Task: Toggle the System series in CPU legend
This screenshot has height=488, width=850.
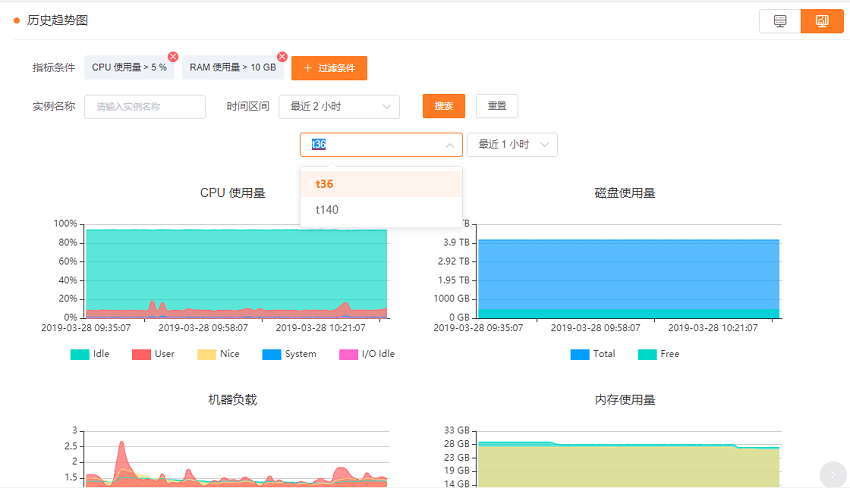Action: tap(289, 354)
